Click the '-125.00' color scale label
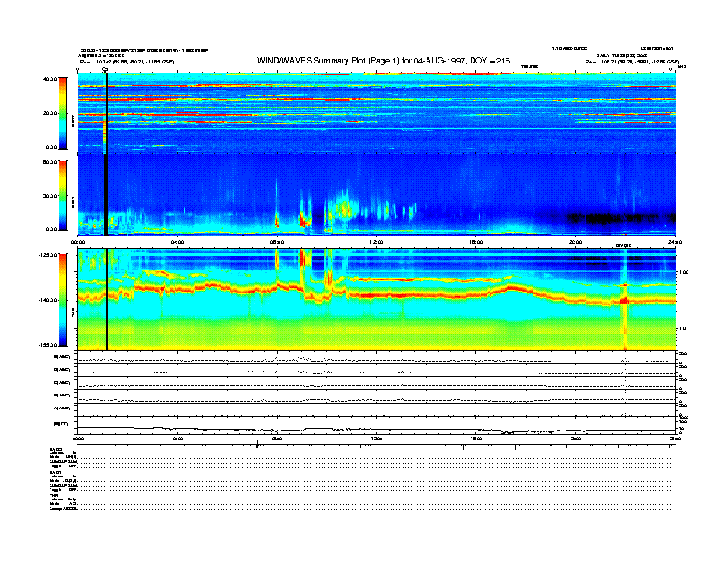Viewport: 728px width, 563px height. [x=47, y=255]
